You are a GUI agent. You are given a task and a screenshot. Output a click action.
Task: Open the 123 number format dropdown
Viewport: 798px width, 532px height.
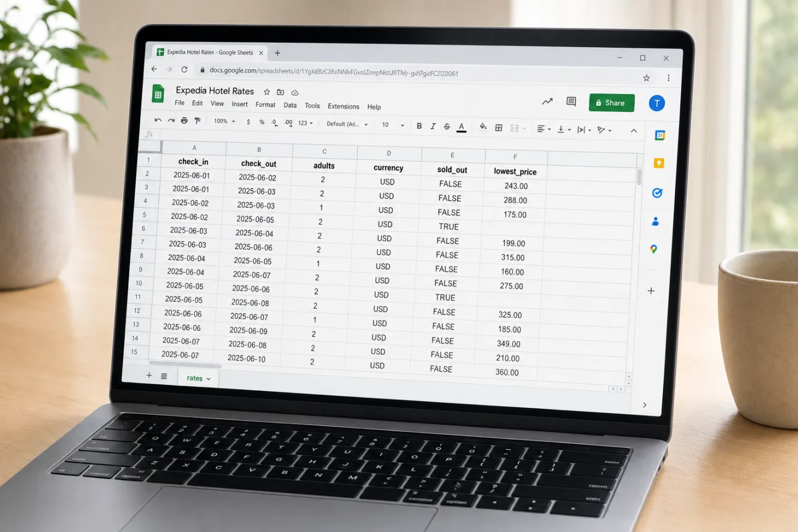point(306,123)
